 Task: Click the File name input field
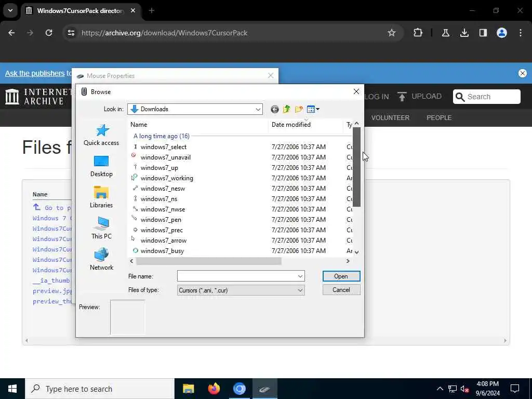237,276
